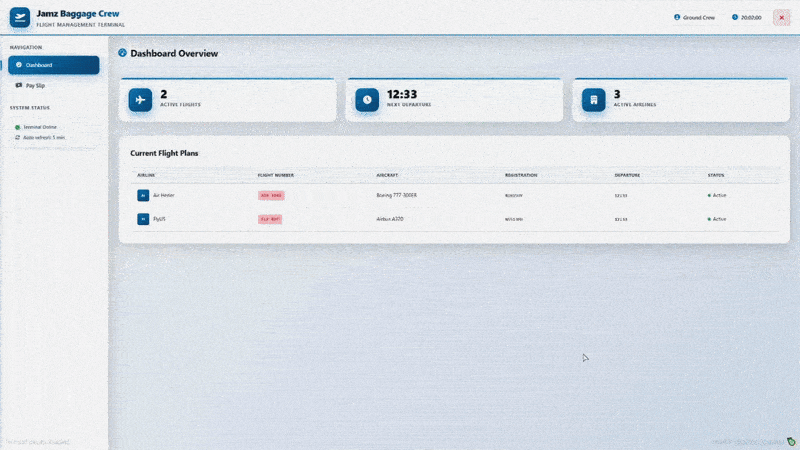Click the Ground Crew user icon
Image resolution: width=800 pixels, height=450 pixels.
(677, 17)
